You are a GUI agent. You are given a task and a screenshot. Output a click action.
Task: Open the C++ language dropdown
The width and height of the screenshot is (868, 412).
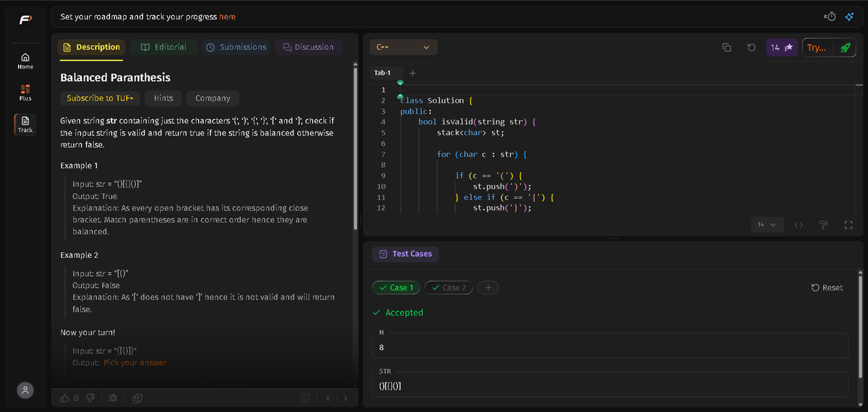404,48
